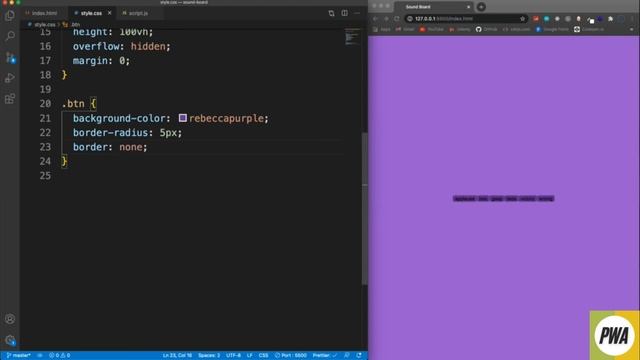
Task: Open a new browser tab
Action: (481, 7)
